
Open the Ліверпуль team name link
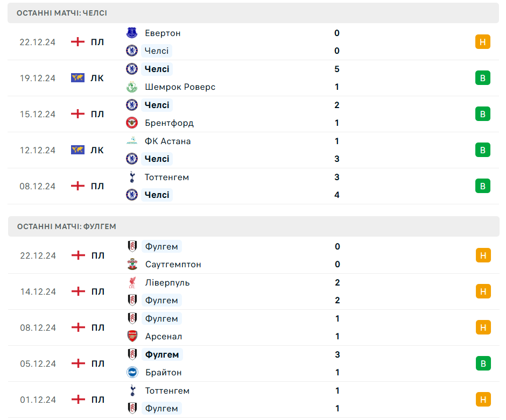click(x=167, y=282)
